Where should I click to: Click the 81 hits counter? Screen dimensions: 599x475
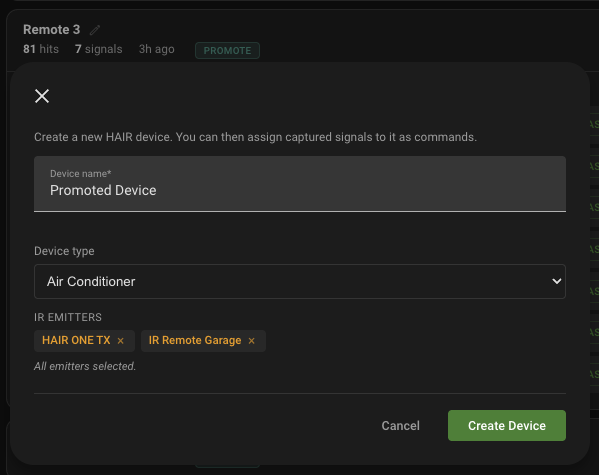(x=41, y=49)
